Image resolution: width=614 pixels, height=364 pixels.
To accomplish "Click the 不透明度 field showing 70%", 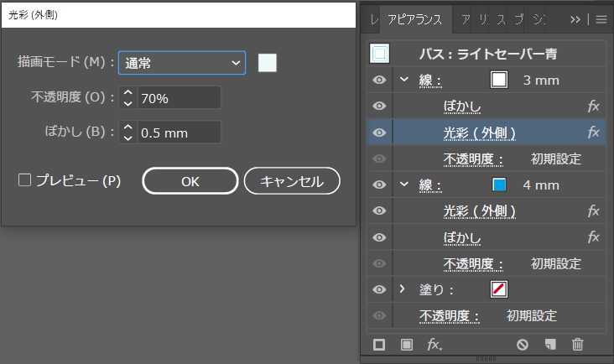I will [x=179, y=98].
